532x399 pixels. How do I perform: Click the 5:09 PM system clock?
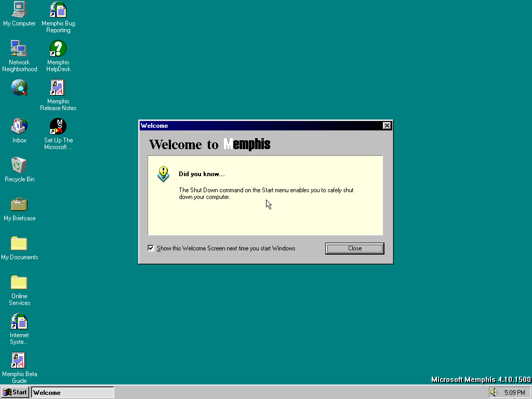[514, 393]
